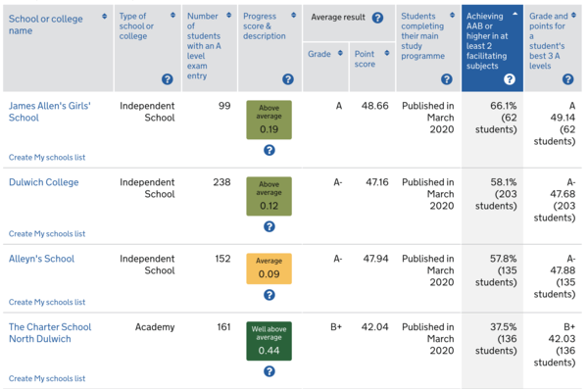Sort by Point score arrows

[387, 53]
